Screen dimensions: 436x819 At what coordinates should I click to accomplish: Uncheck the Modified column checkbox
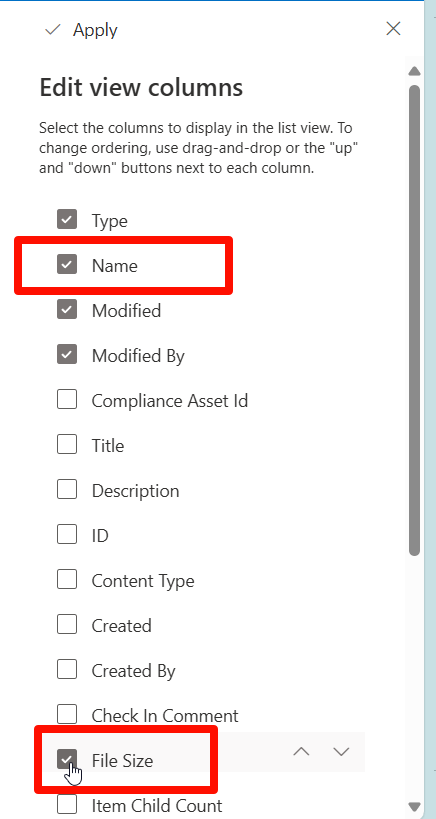click(67, 310)
